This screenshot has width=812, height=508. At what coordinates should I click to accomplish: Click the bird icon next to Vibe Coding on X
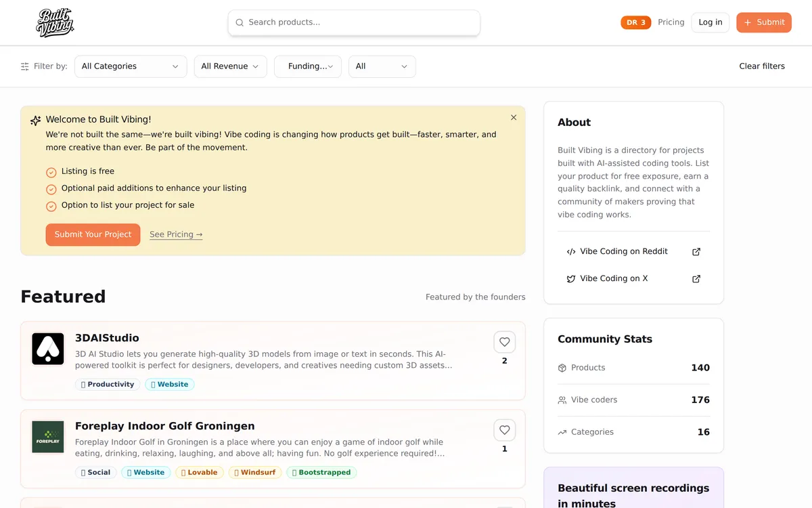point(571,278)
